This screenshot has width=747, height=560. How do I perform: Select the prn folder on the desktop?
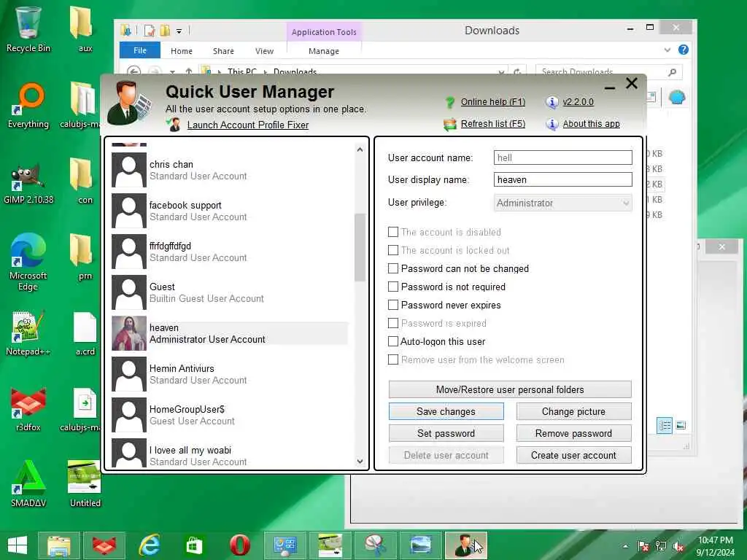coord(85,257)
